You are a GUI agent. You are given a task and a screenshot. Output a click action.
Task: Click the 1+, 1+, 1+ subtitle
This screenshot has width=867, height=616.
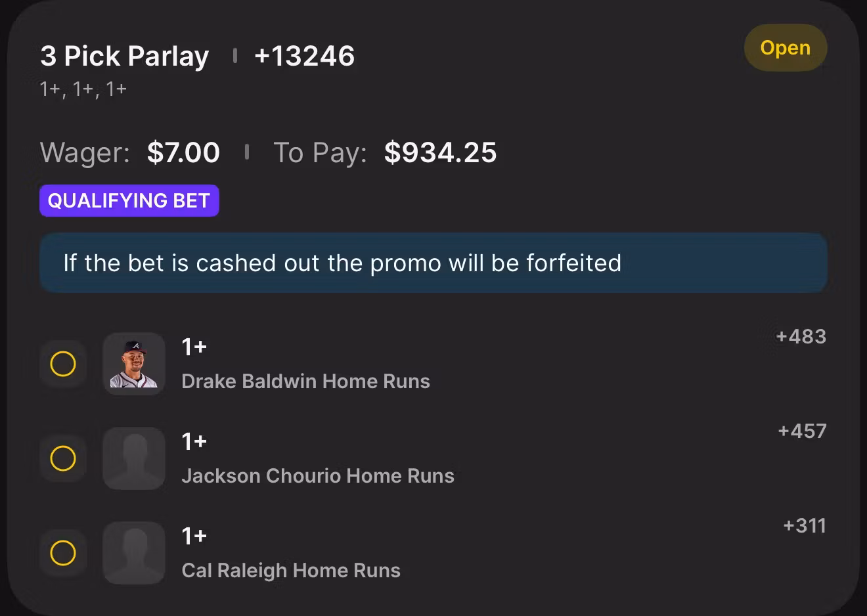click(x=83, y=89)
